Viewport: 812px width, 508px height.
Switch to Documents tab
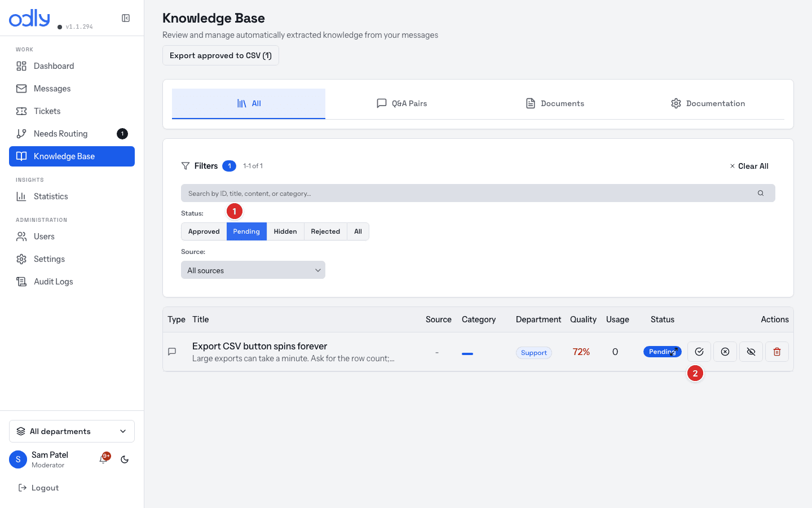coord(555,103)
